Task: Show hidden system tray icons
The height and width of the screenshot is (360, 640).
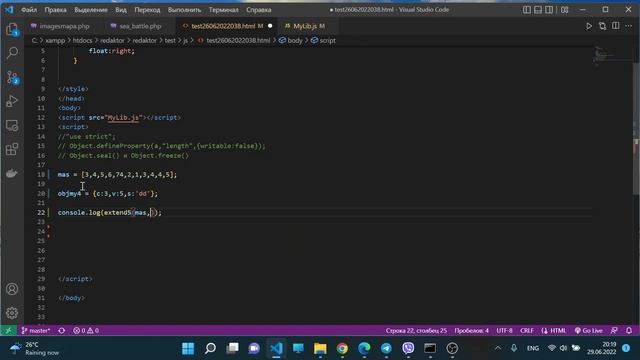Action: point(498,348)
